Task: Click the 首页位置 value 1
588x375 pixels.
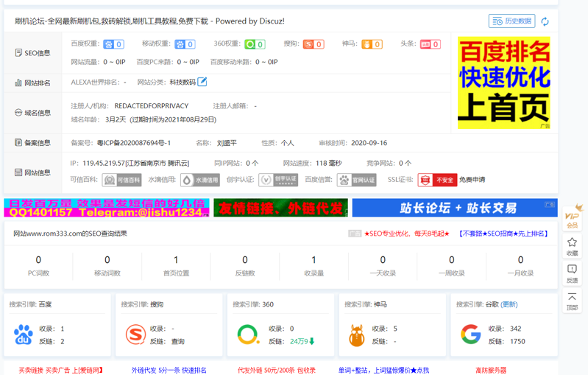Action: tap(176, 260)
